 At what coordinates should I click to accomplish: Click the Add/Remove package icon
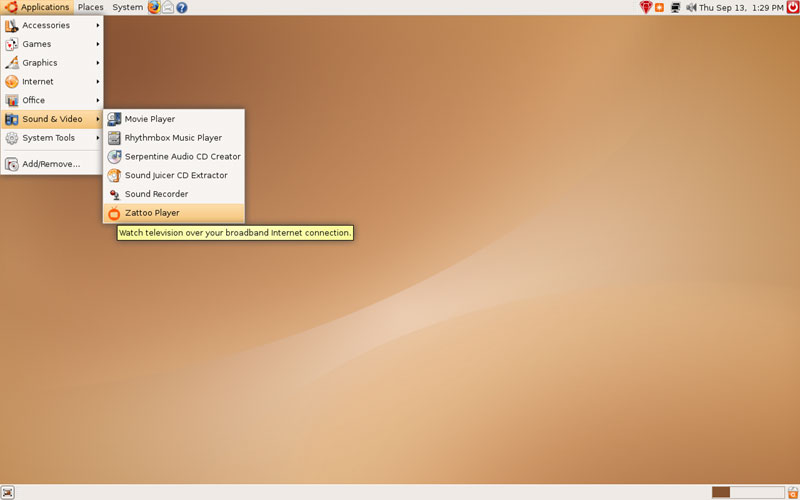click(x=12, y=164)
